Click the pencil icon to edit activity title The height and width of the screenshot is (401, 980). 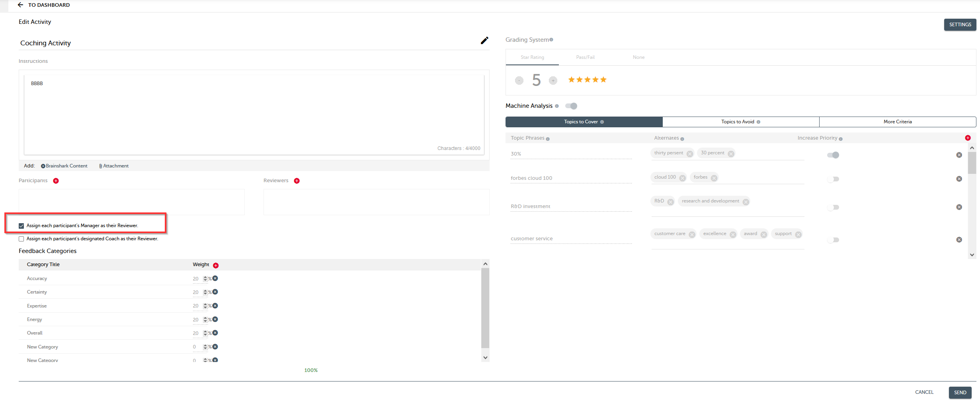point(484,41)
